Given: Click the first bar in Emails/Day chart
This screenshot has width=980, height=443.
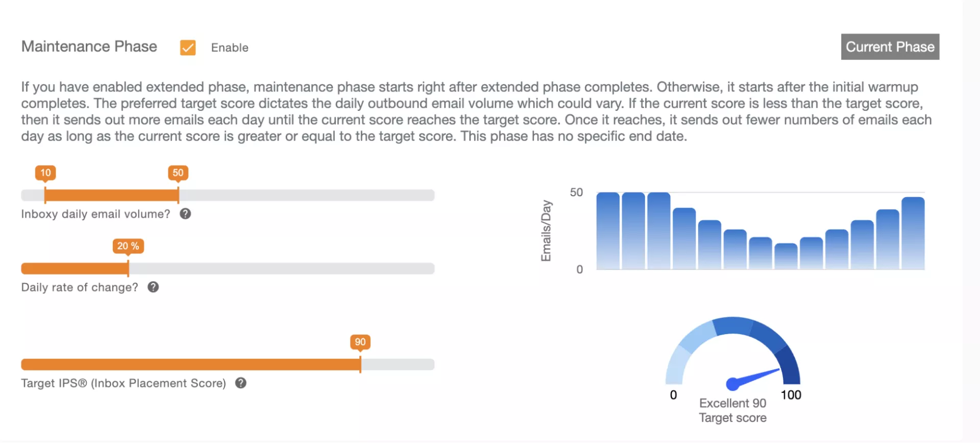Looking at the screenshot, I should pos(608,231).
